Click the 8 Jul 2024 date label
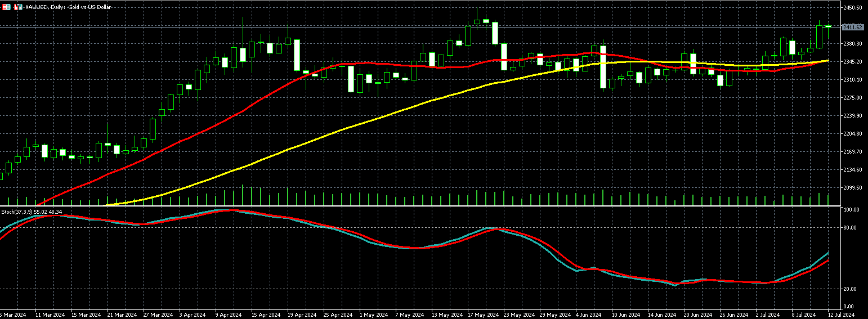Screen dimensions: 868x319 coord(804,314)
